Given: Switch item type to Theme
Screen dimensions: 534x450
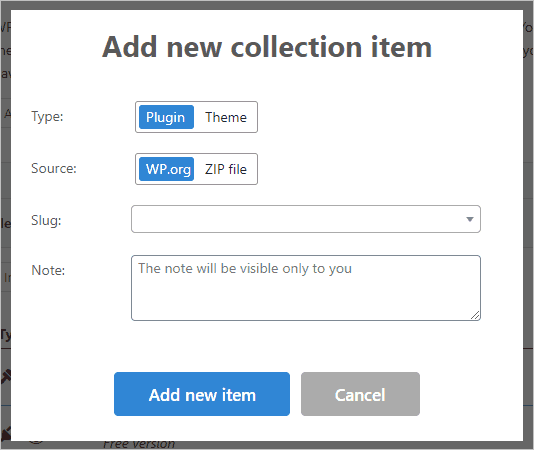Looking at the screenshot, I should 226,117.
